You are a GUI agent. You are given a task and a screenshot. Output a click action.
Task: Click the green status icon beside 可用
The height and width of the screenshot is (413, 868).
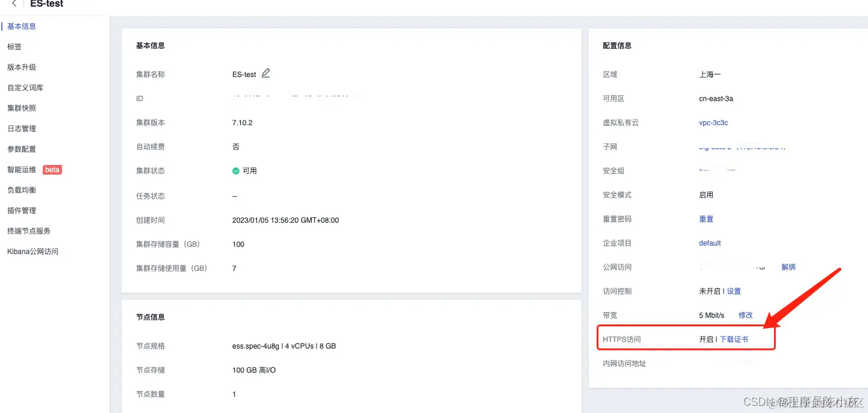click(x=235, y=170)
